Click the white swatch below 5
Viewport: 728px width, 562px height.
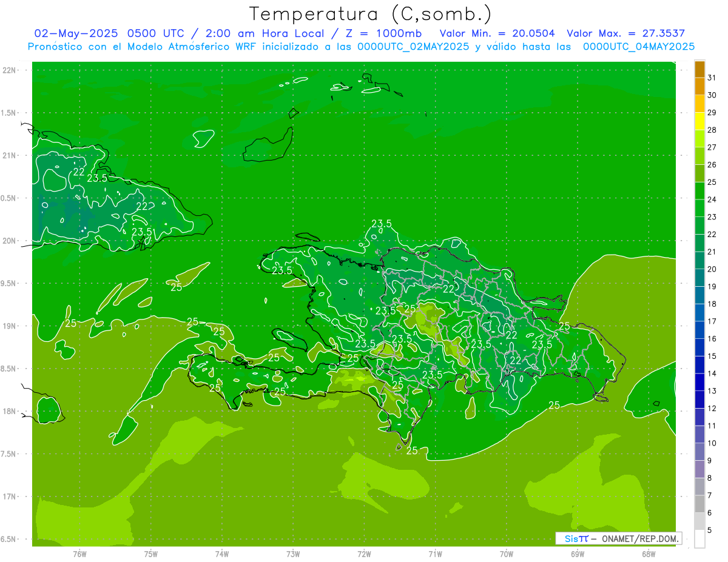pyautogui.click(x=699, y=540)
